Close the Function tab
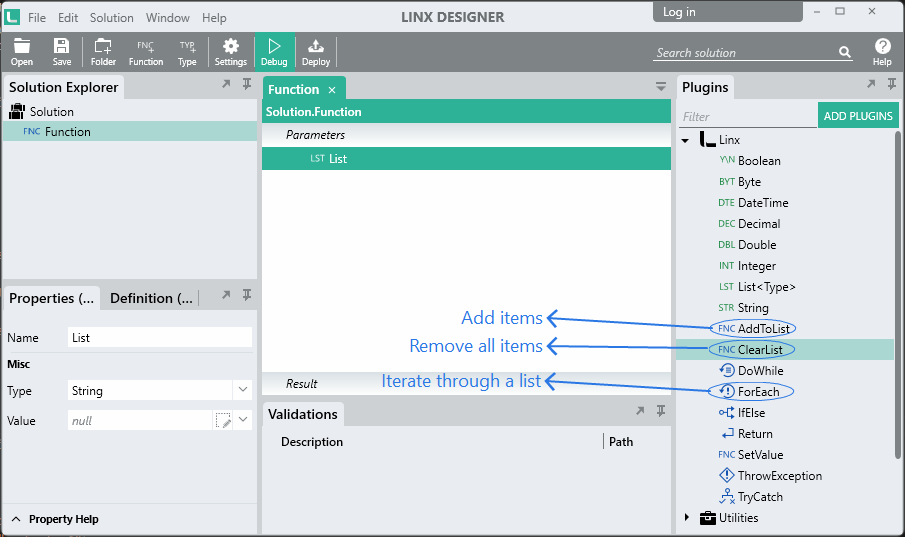 click(x=332, y=90)
